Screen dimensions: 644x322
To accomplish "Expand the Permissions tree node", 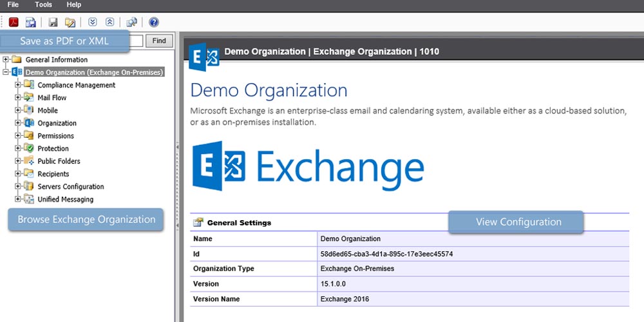I will click(17, 136).
